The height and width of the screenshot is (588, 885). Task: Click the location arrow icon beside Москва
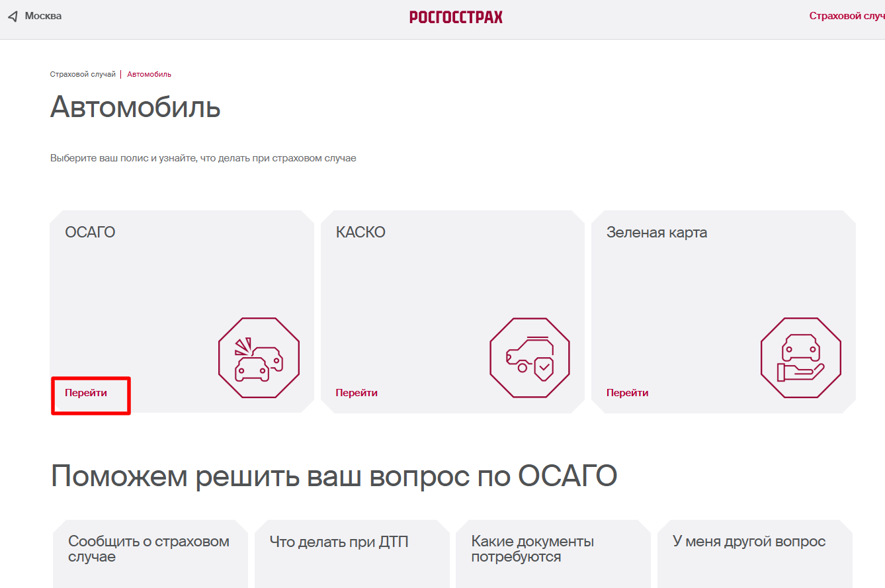point(13,16)
